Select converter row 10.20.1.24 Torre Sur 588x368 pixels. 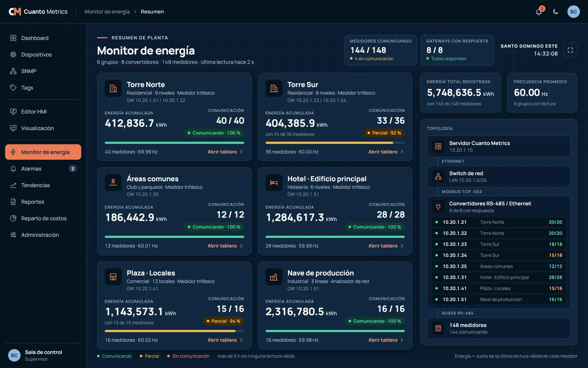pos(499,255)
